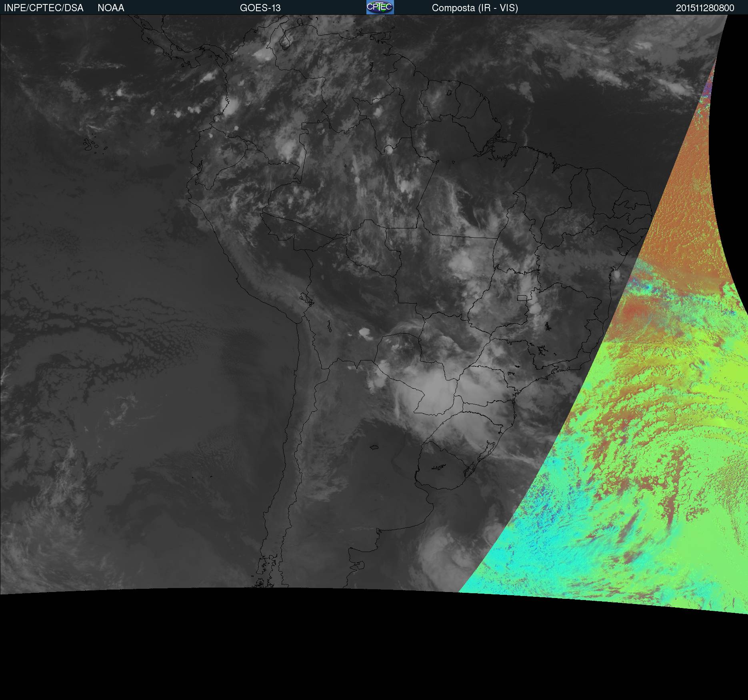Select the small Distrito Federal rectangle in Brazil
Image resolution: width=748 pixels, height=700 pixels.
coord(522,298)
